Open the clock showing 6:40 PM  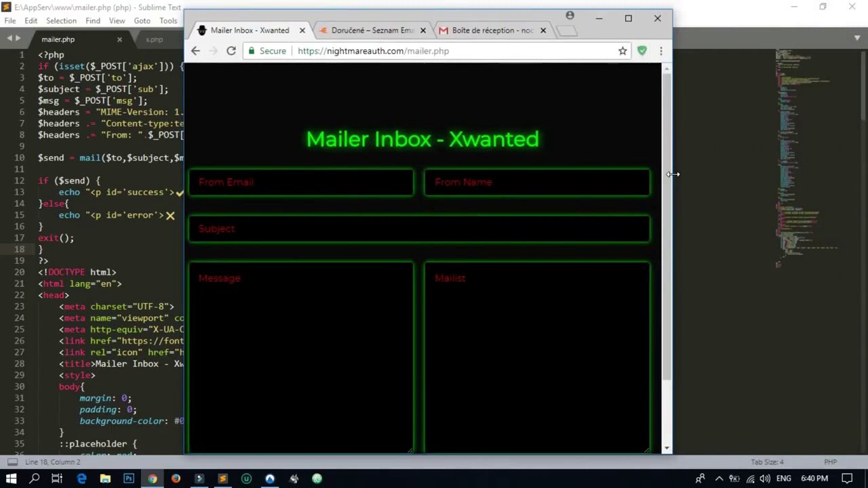[814, 479]
